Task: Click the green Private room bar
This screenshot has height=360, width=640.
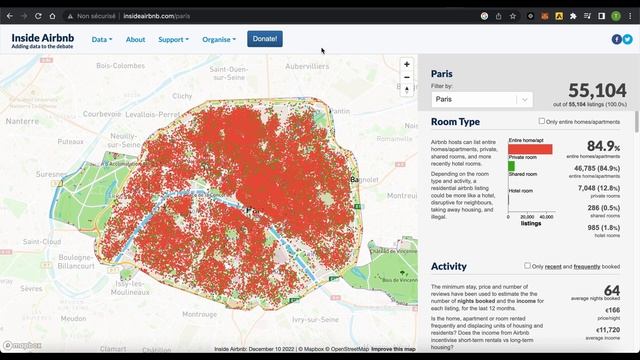Action: coord(511,166)
